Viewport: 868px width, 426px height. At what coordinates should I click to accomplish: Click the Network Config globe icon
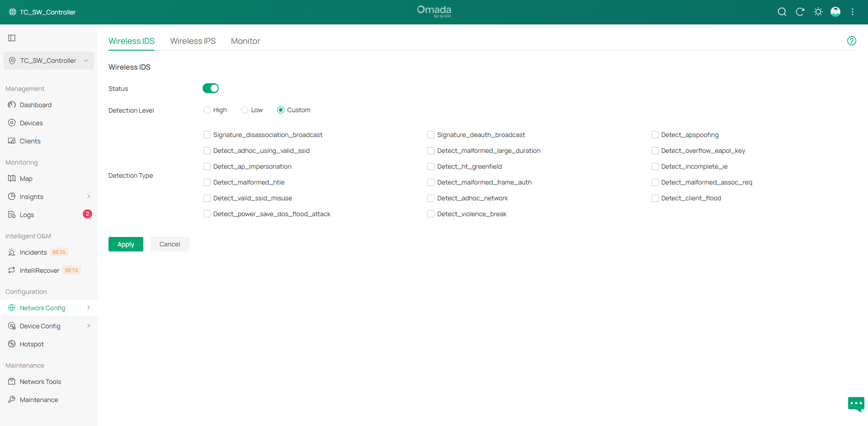coord(12,308)
